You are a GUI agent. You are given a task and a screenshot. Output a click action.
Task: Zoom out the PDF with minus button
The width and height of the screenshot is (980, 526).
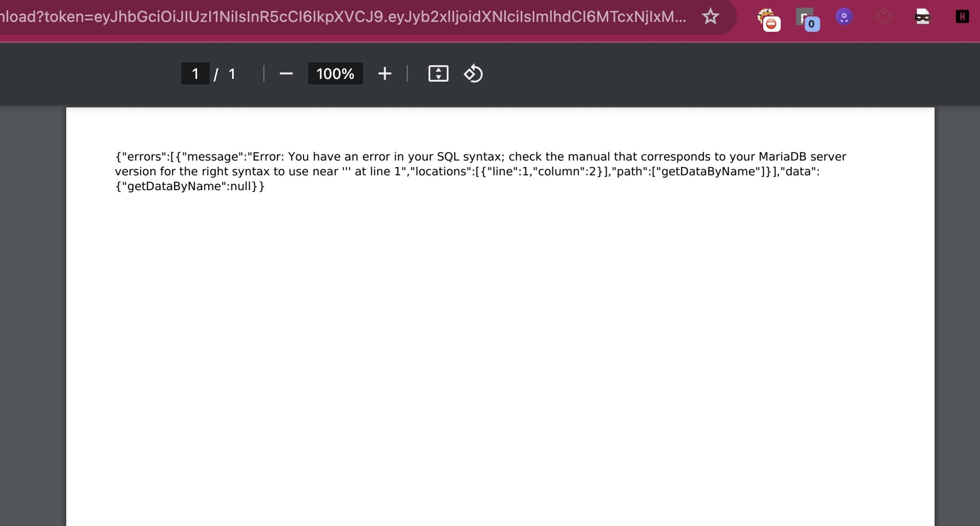(x=286, y=73)
